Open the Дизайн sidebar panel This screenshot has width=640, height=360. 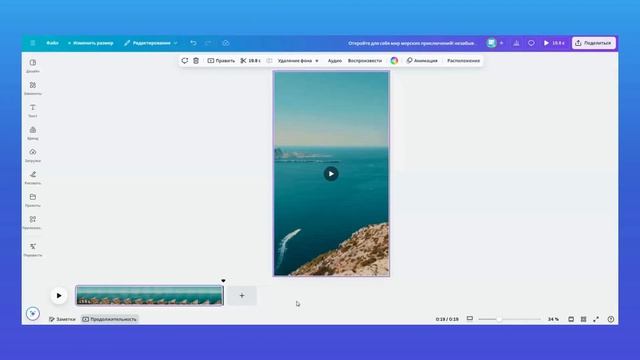tap(33, 65)
